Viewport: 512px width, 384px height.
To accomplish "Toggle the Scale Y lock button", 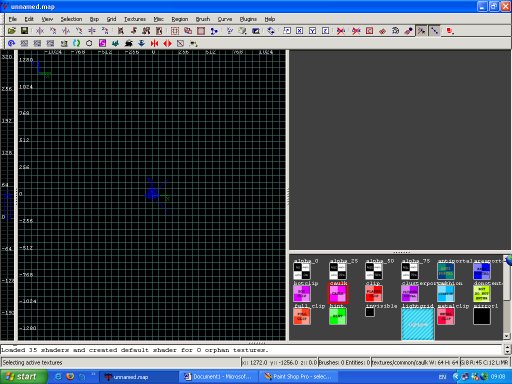I will pyautogui.click(x=312, y=31).
